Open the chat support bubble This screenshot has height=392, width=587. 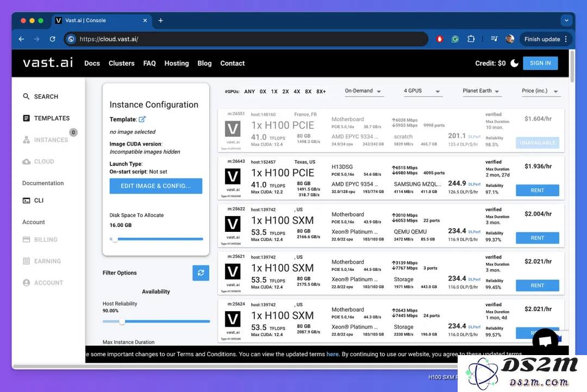click(x=545, y=341)
